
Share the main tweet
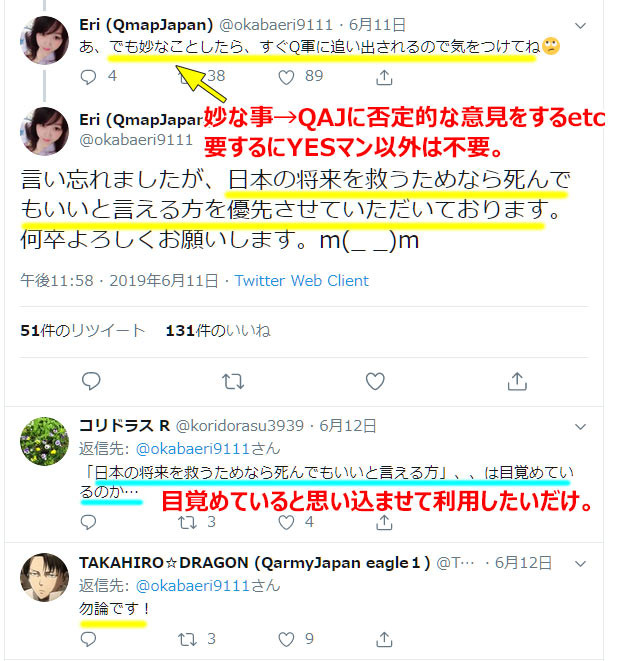(517, 381)
